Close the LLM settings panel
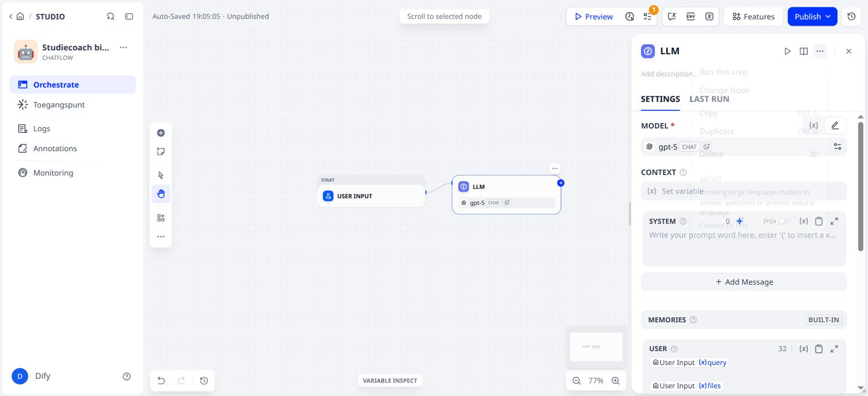The height and width of the screenshot is (396, 868). (x=849, y=51)
